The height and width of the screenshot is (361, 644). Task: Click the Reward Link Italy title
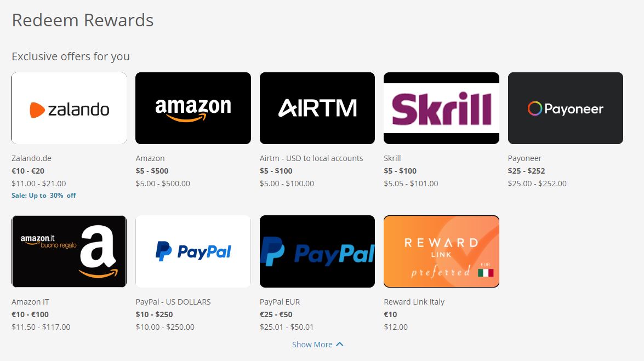(x=414, y=302)
